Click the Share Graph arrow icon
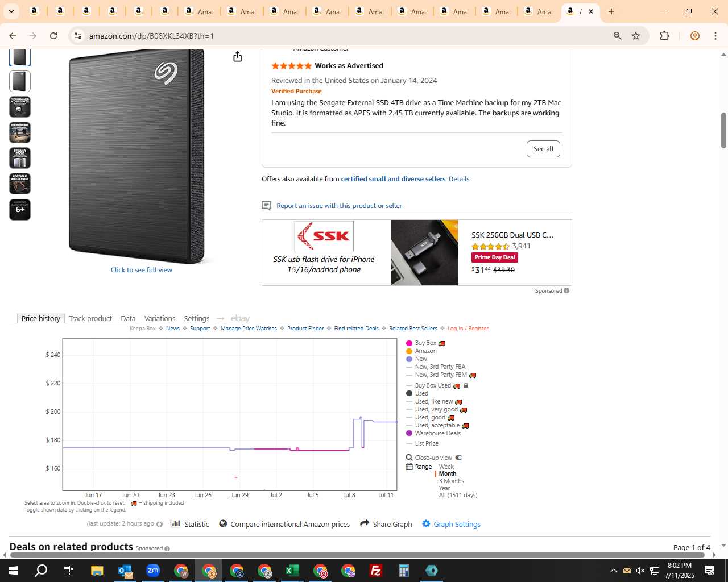Image resolution: width=728 pixels, height=582 pixels. pos(365,523)
